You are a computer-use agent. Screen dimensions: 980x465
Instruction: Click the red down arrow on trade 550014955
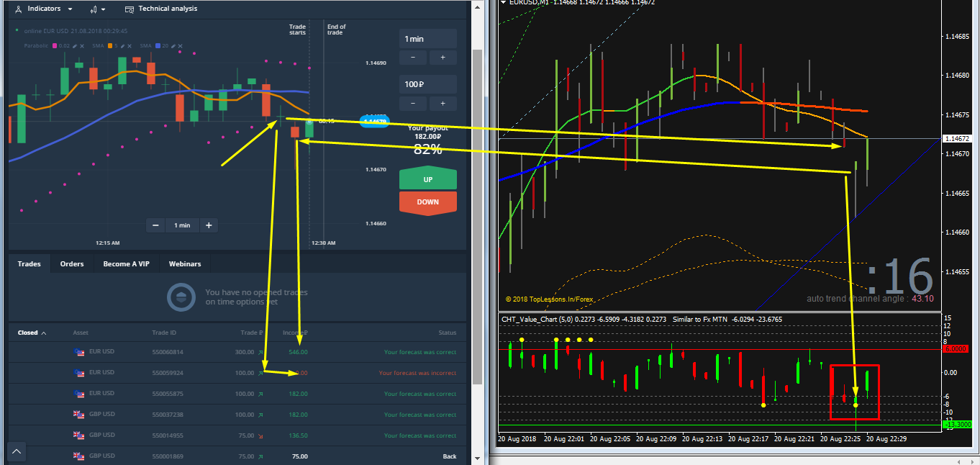(260, 435)
